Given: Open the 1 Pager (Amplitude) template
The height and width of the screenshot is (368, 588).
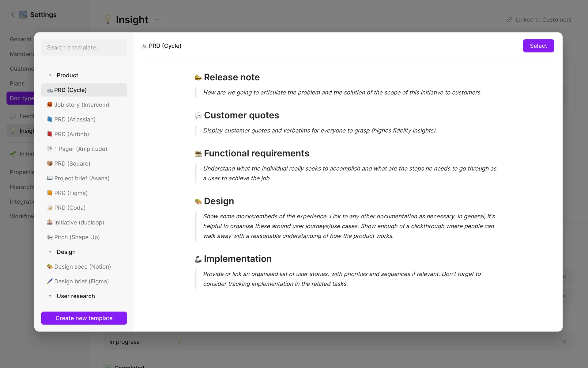Looking at the screenshot, I should [x=81, y=149].
